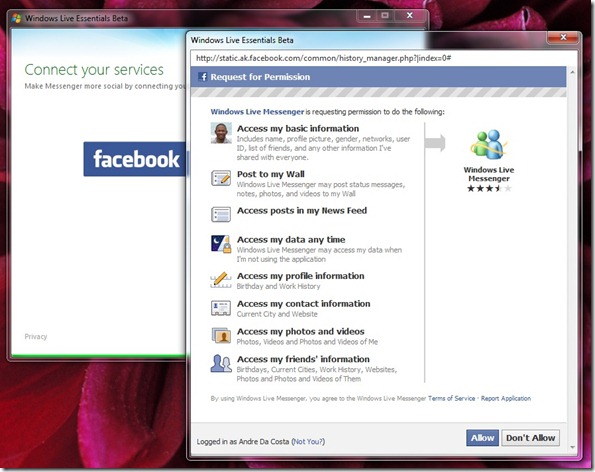This screenshot has height=472, width=595.
Task: Minimize the background Windows Live Essentials window
Action: [367, 16]
